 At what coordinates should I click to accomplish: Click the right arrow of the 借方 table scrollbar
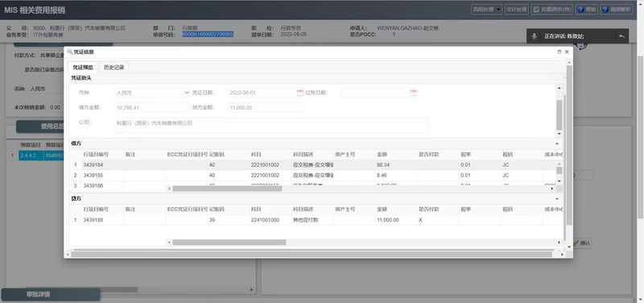551,189
